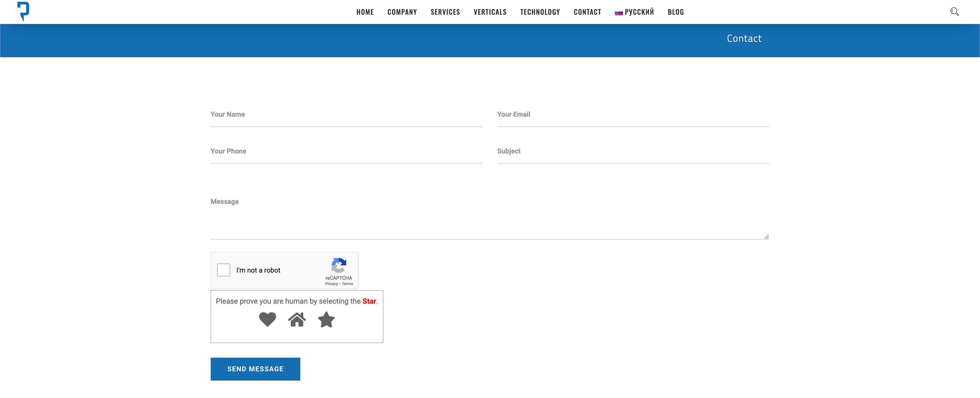980x398 pixels.
Task: Select the star icon in captcha
Action: 326,319
